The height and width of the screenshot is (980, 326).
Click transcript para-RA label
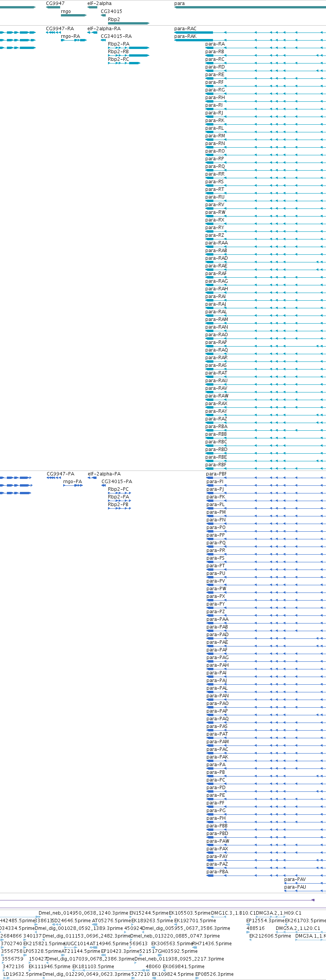(215, 44)
